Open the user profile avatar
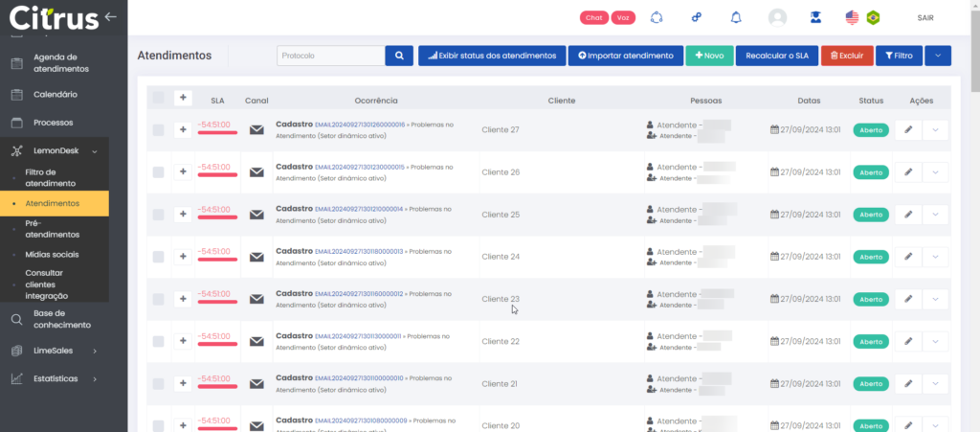 pyautogui.click(x=777, y=17)
